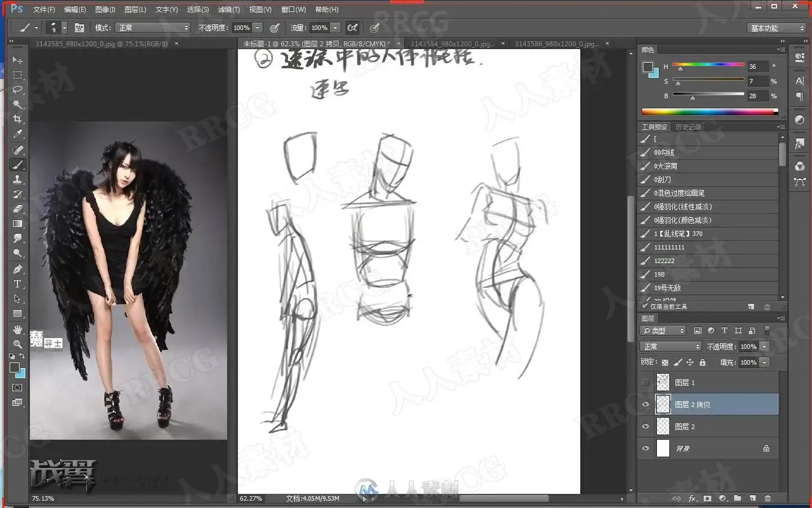Hide layer 图层 2 拷贝
Viewport: 812px width, 508px height.
646,405
